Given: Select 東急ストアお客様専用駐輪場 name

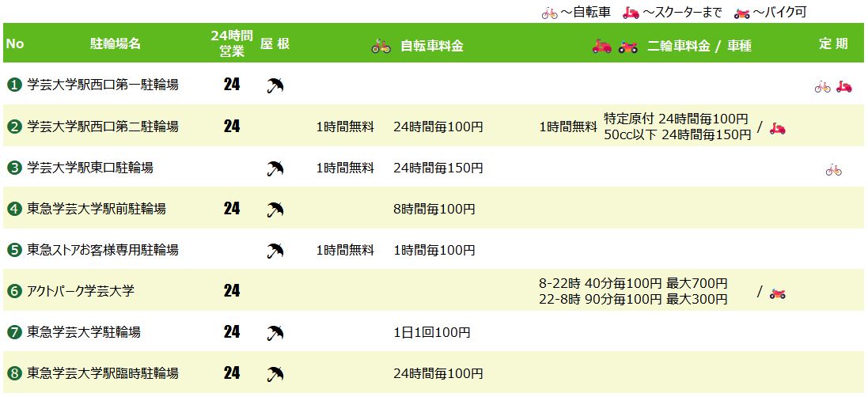Looking at the screenshot, I should (x=103, y=250).
